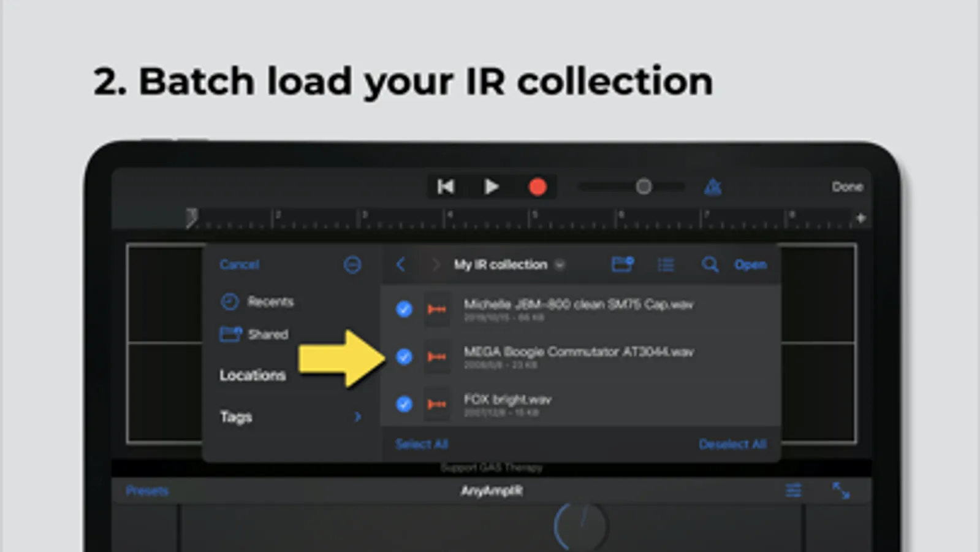Screen dimensions: 980x552
Task: Click bar 4 on the timeline ruler
Action: (x=450, y=215)
